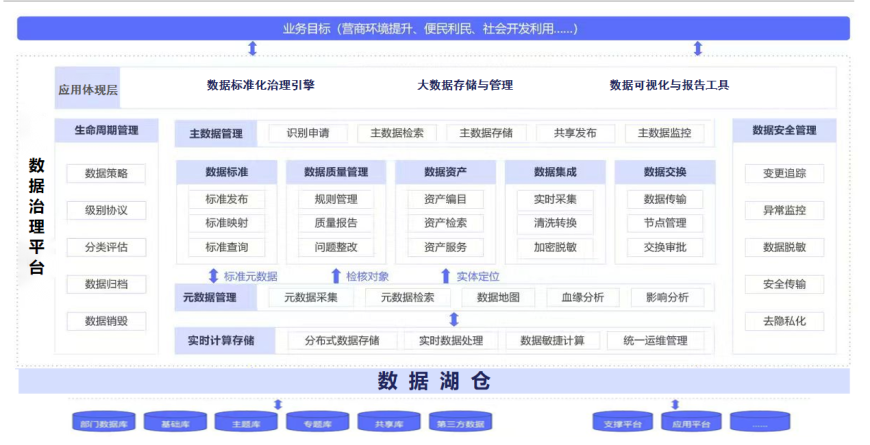This screenshot has height=445, width=870.
Task: Click the arrow beside 标准元数据
Action: tap(213, 276)
